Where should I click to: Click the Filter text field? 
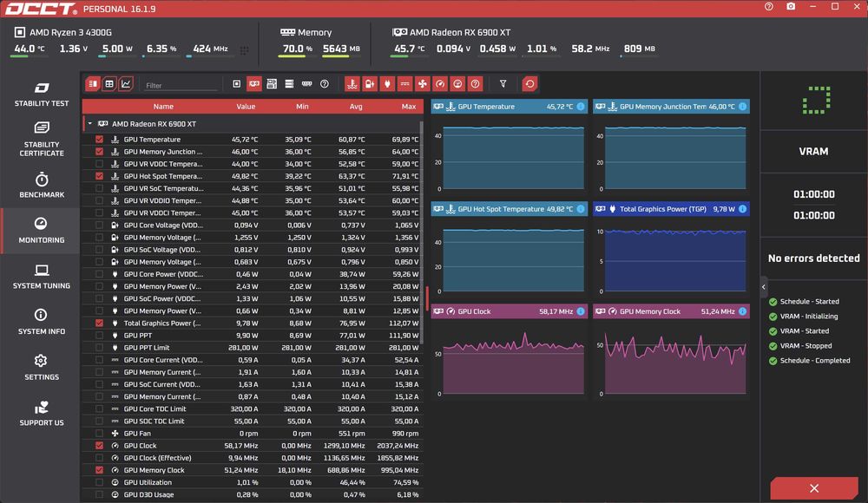click(181, 85)
